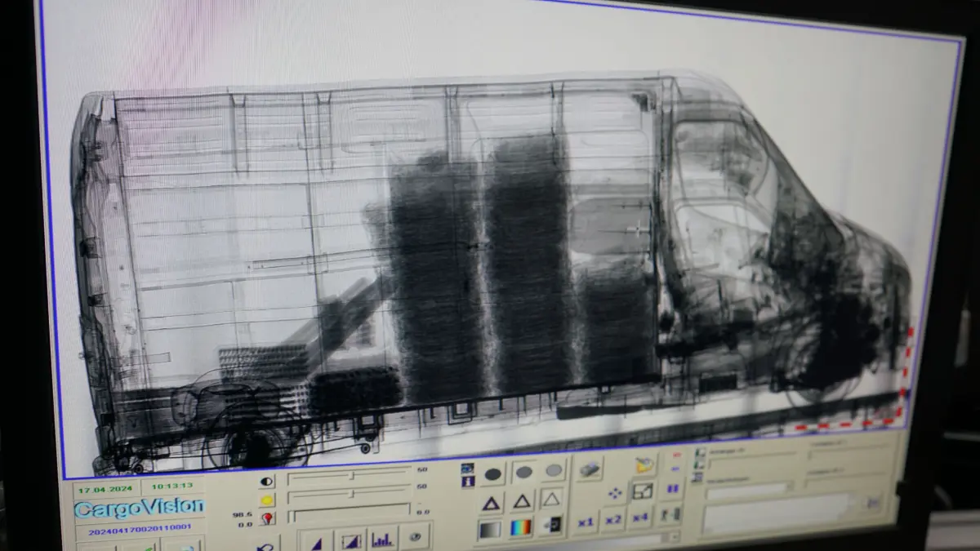Screen dimensions: 980x551
Task: Select the rainbow pseudo-color mode button
Action: 520,527
